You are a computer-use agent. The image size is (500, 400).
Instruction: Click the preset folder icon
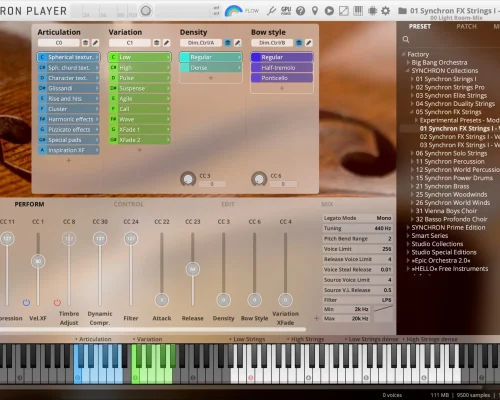click(x=402, y=11)
